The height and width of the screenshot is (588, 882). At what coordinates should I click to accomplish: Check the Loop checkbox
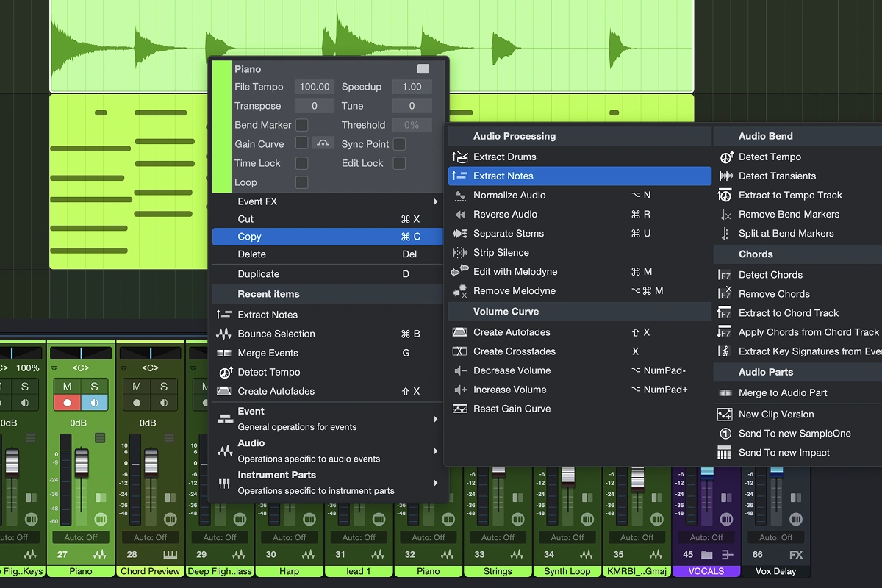click(x=301, y=182)
